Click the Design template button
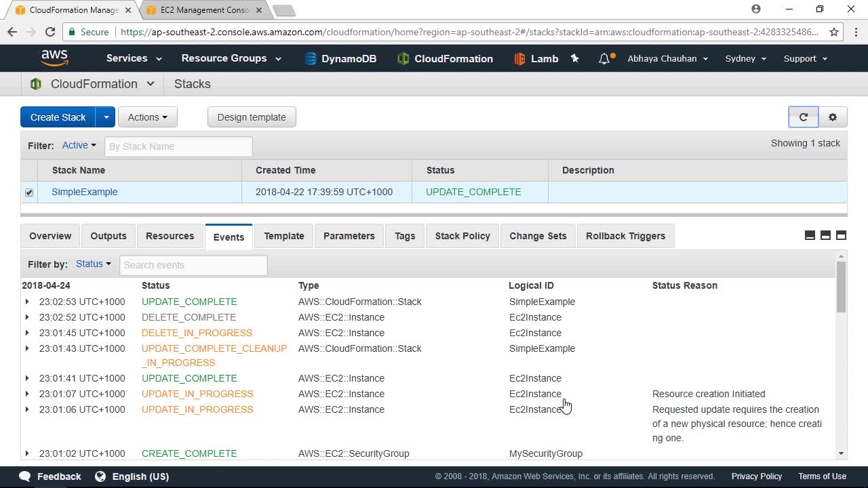The width and height of the screenshot is (868, 488). click(x=252, y=117)
